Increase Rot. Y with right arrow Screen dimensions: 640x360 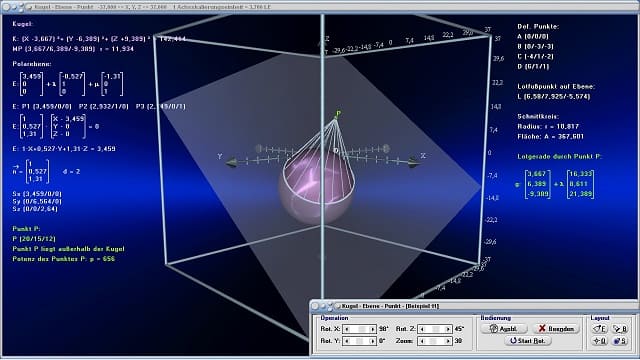[372, 341]
